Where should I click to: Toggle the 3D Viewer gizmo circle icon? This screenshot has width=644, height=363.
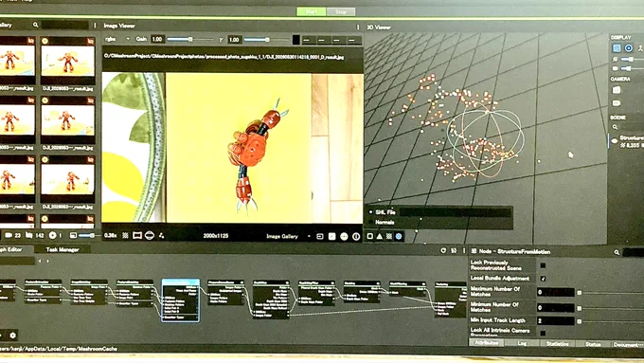tap(629, 48)
